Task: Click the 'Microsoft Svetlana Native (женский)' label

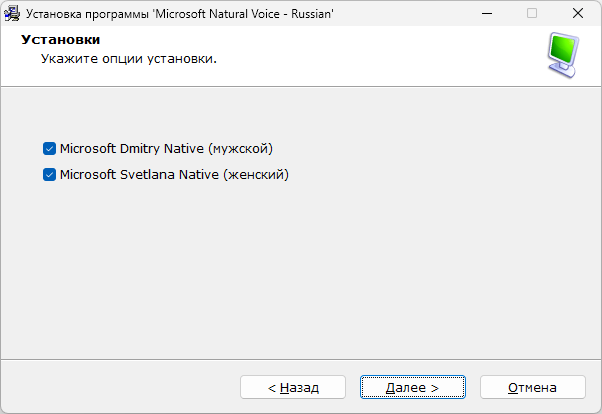Action: (174, 175)
